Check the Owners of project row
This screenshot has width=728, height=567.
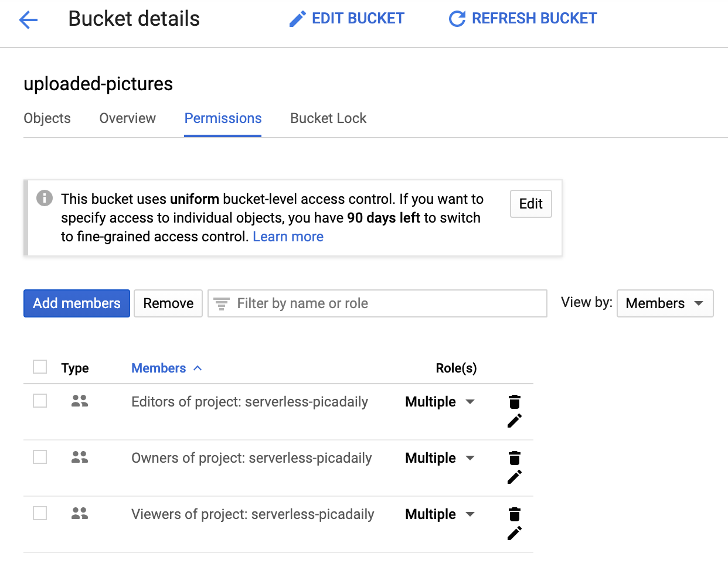pos(40,457)
